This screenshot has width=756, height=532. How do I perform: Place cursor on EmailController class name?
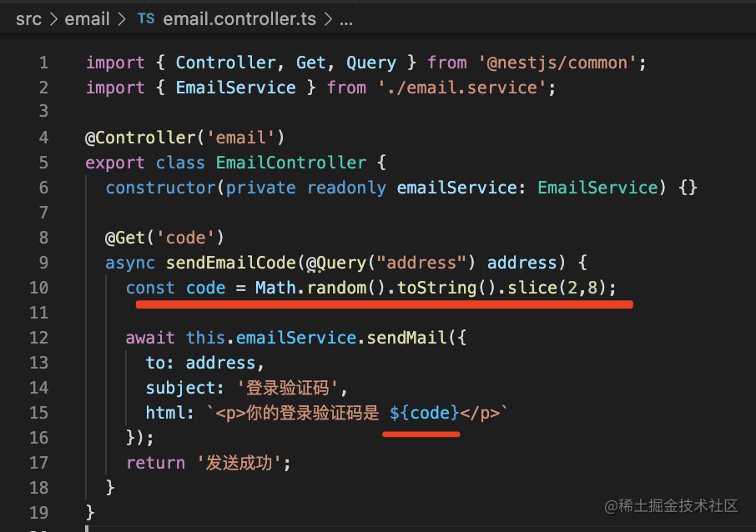(x=291, y=163)
